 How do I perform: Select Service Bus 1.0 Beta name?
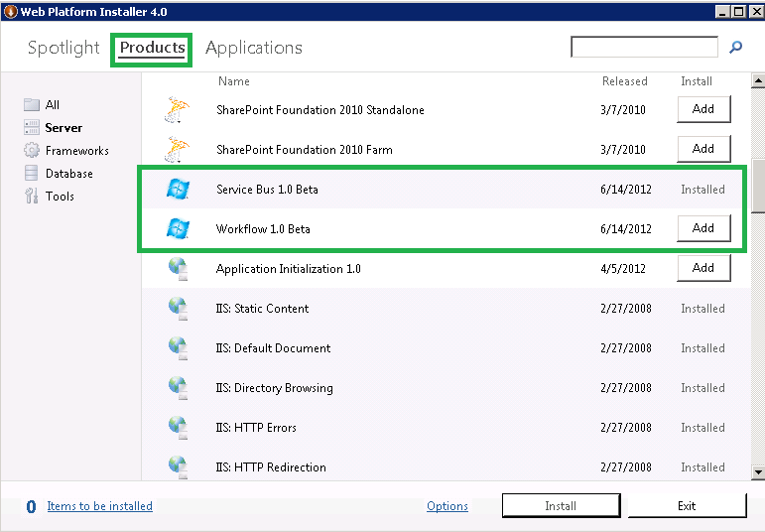pos(267,190)
